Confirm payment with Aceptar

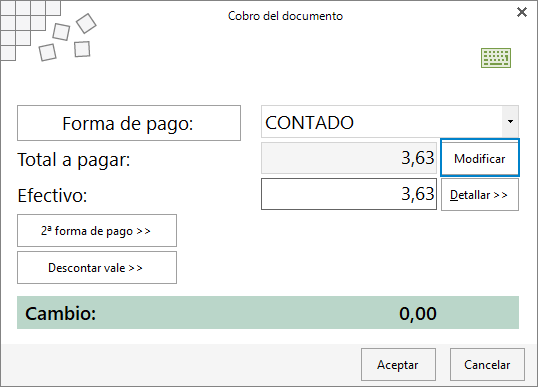398,364
